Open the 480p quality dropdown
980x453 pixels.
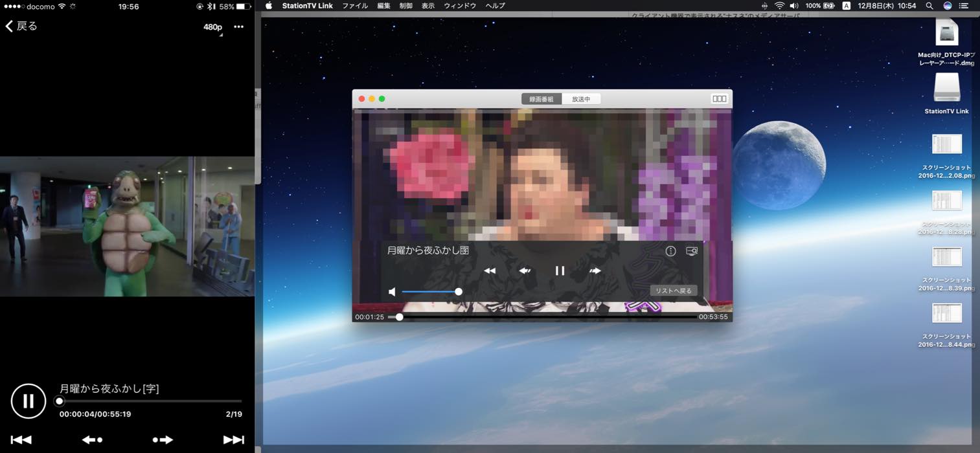click(x=212, y=27)
